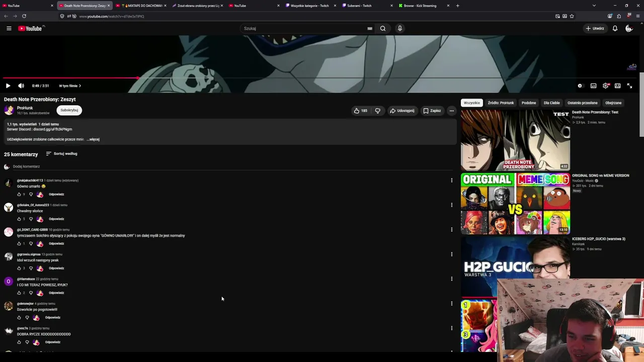Open the account avatar menu

coord(629,29)
